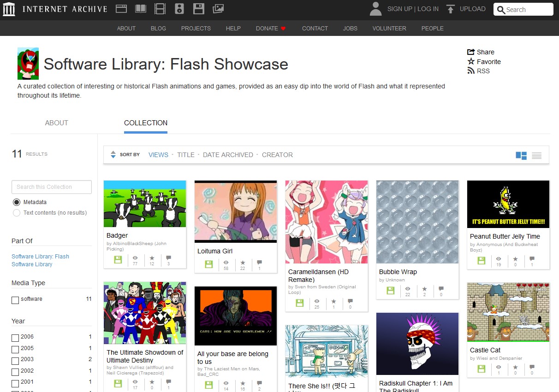Click the JOBS navigation link
559x392 pixels.
pos(350,29)
